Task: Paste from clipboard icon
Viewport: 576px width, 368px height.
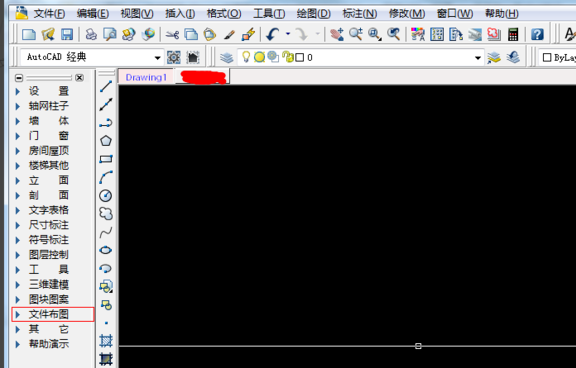Action: tap(210, 35)
